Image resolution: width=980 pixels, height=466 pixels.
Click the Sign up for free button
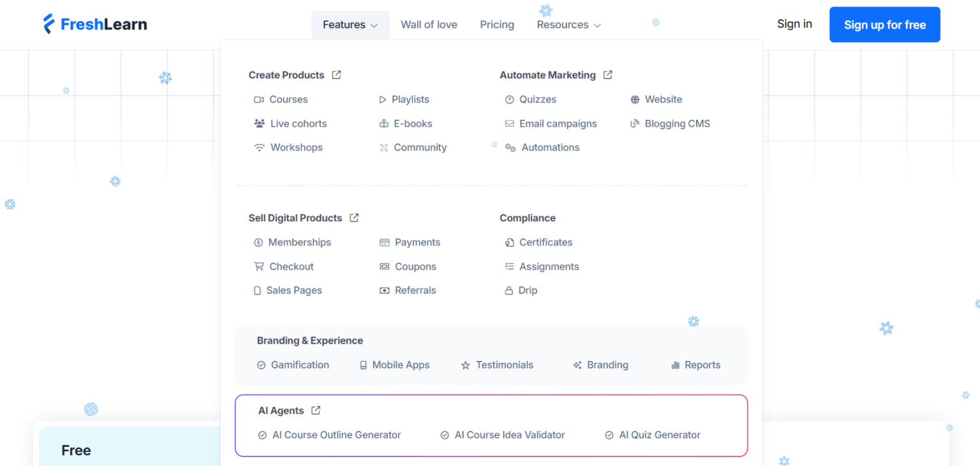coord(885,24)
